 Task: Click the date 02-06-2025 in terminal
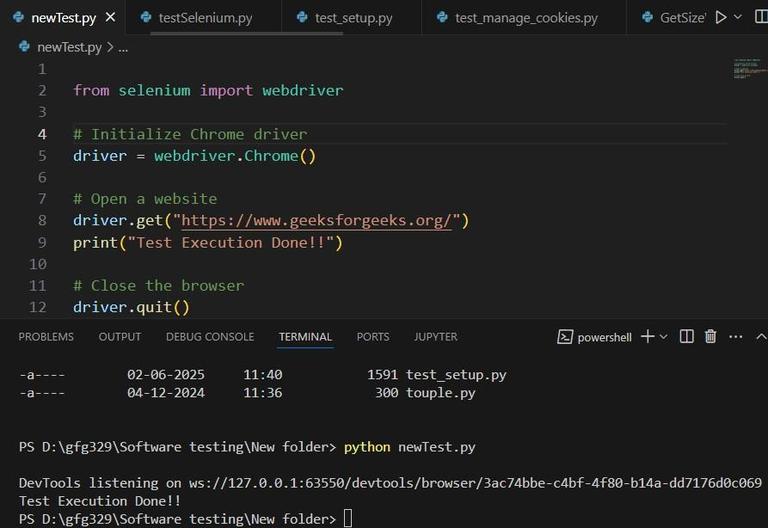point(166,375)
